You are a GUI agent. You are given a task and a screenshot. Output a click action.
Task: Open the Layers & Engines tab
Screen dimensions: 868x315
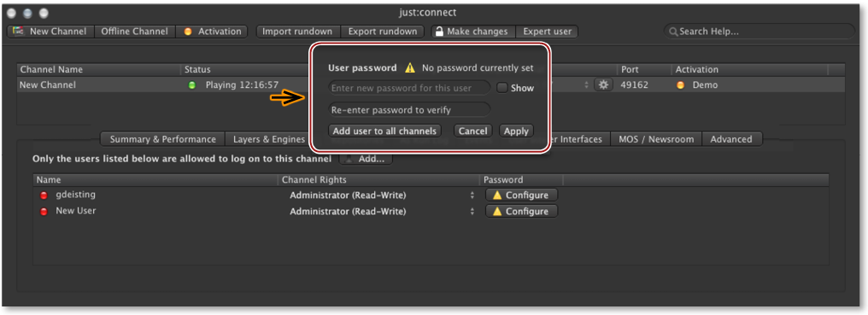(x=269, y=139)
